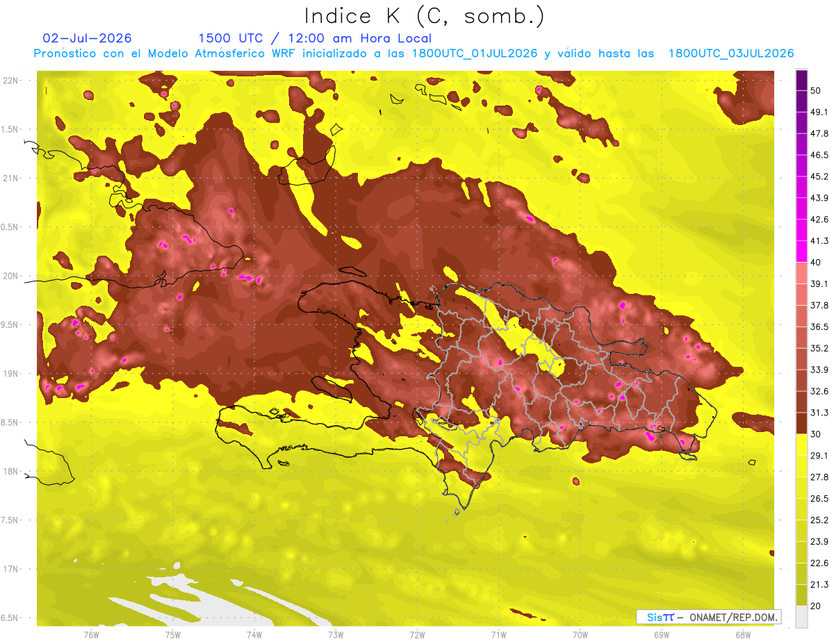Click the '18N' latitude label

tap(12, 471)
